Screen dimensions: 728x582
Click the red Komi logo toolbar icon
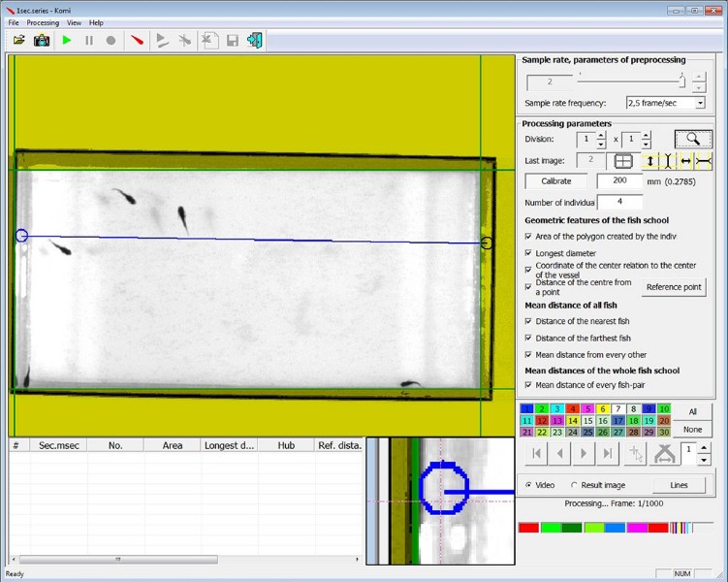tap(137, 40)
